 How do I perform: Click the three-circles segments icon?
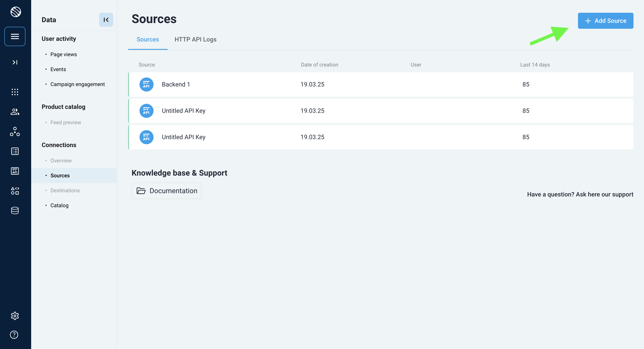[15, 131]
